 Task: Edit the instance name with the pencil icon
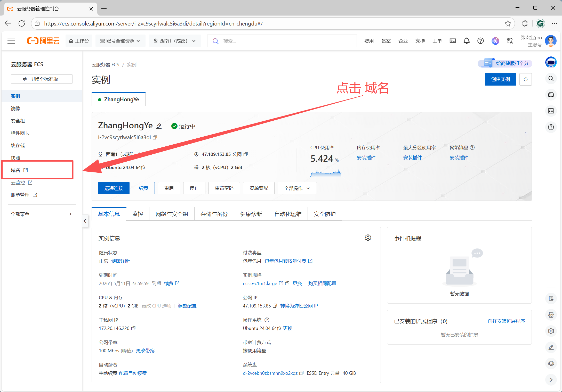tap(159, 126)
